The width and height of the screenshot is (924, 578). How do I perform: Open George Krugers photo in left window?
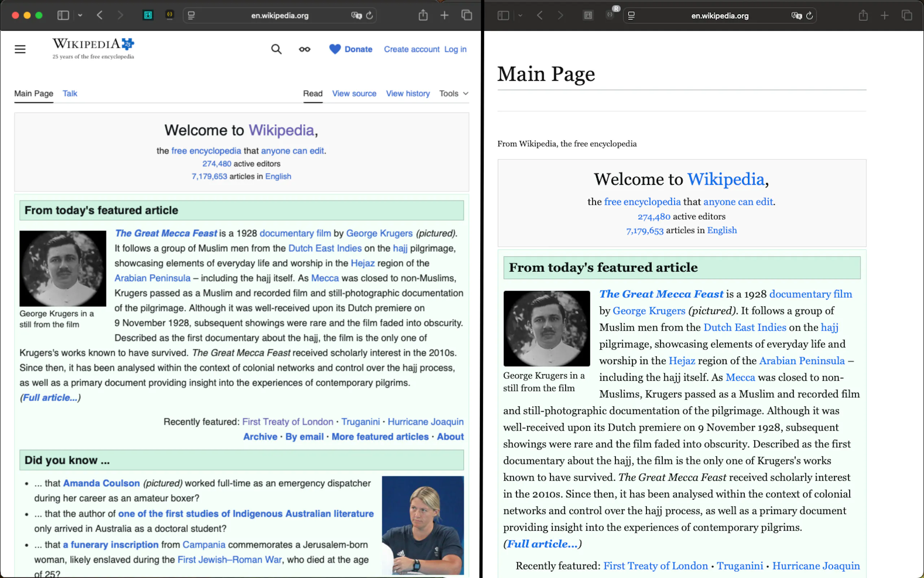click(x=63, y=268)
